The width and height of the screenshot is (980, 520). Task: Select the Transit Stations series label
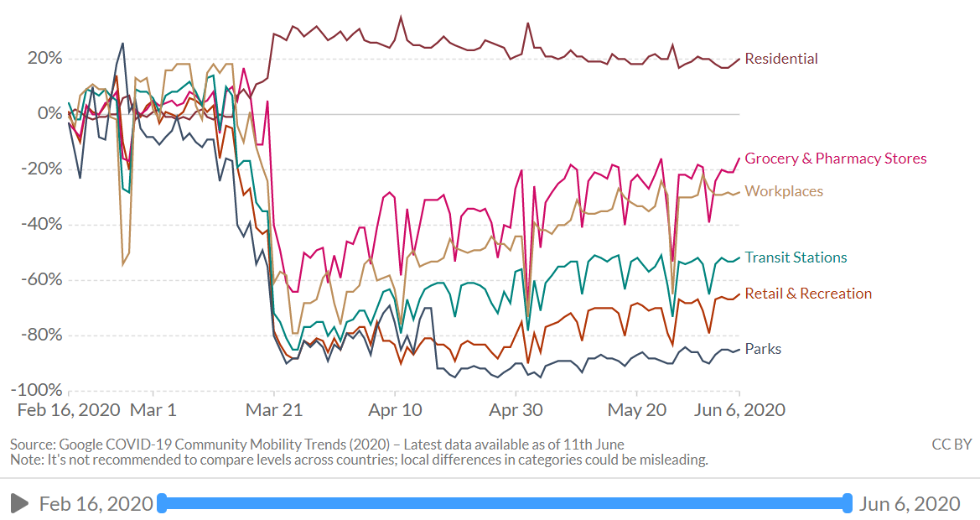coord(796,257)
